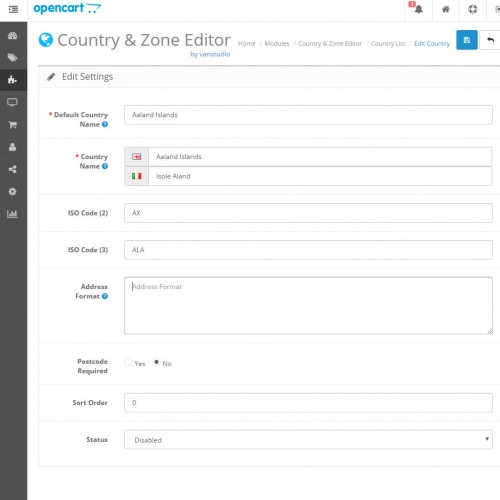
Task: Go to the Modules breadcrumb
Action: (277, 44)
